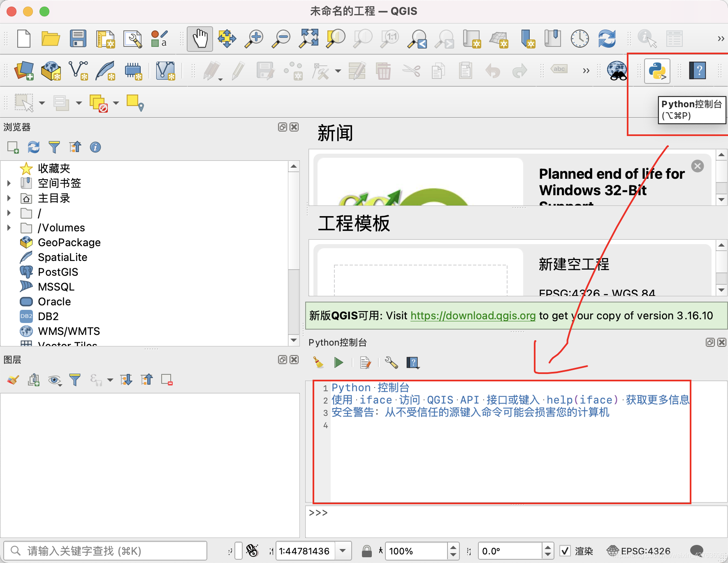Dismiss the news item with the X button

[698, 166]
